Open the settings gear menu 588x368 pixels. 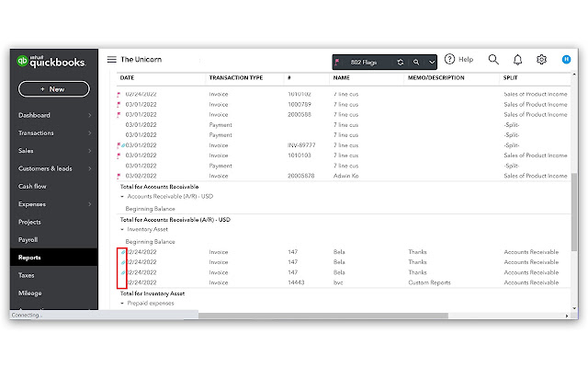coord(541,59)
